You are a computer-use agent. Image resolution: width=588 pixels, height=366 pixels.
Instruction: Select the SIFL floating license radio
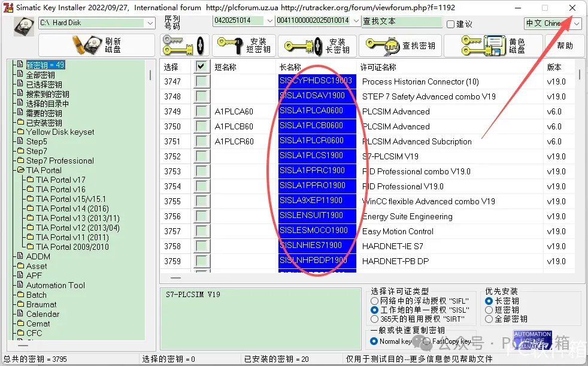coord(374,301)
